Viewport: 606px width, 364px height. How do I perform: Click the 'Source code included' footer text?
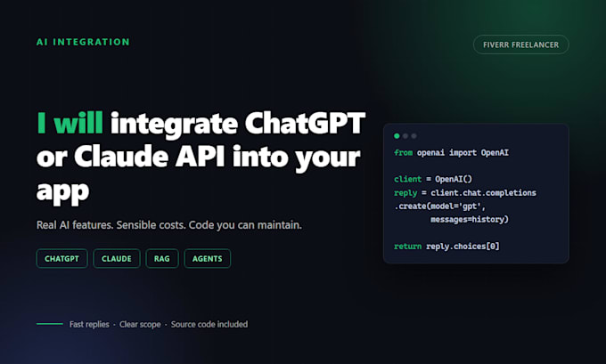(x=209, y=324)
